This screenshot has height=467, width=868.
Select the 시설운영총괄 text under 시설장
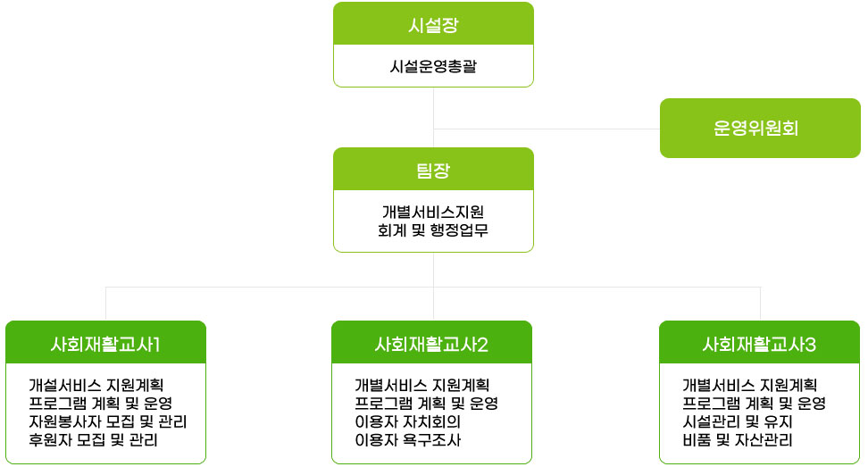pyautogui.click(x=433, y=66)
